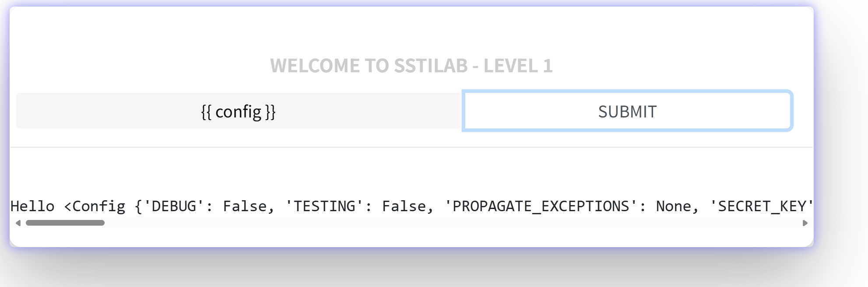868x287 pixels.
Task: Click the opening curly brace after <Config
Action: [x=138, y=206]
